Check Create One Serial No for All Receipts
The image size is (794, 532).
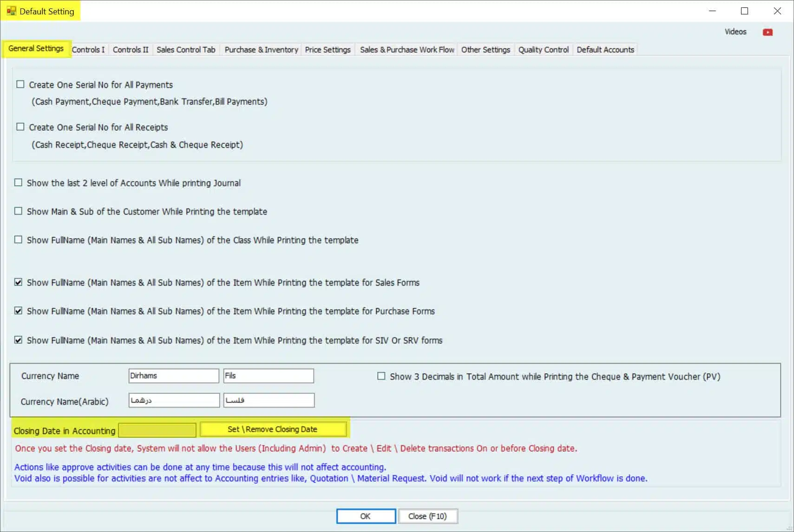[x=20, y=127]
